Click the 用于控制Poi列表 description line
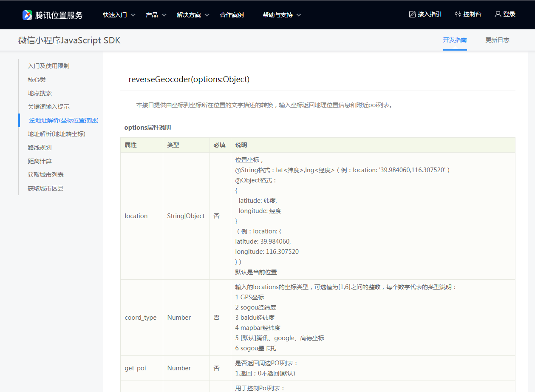Image resolution: width=535 pixels, height=392 pixels. tap(260, 388)
